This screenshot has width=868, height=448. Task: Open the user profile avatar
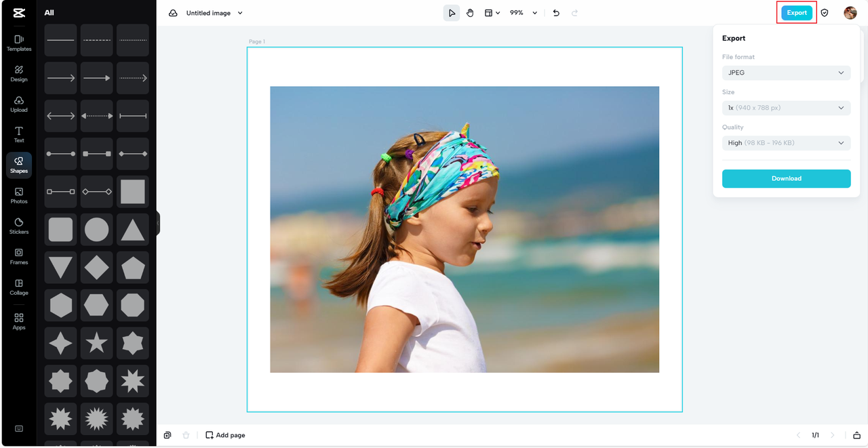tap(850, 13)
